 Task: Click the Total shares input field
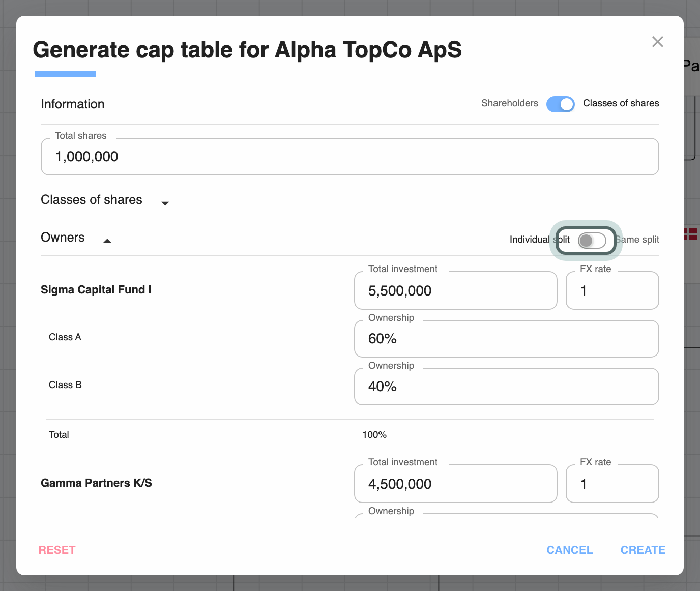click(350, 157)
